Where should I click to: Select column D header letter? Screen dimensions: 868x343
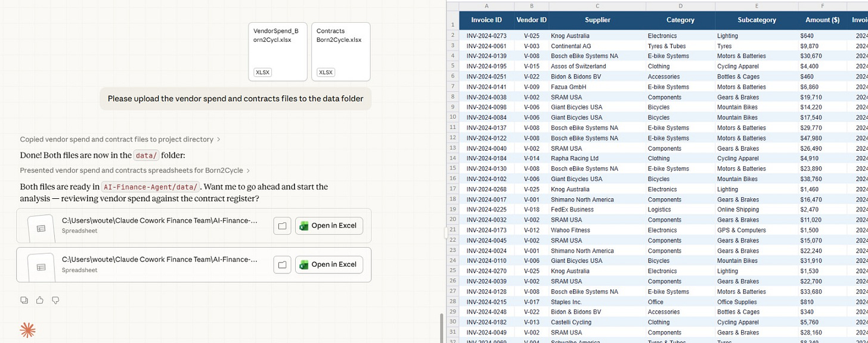coord(680,6)
